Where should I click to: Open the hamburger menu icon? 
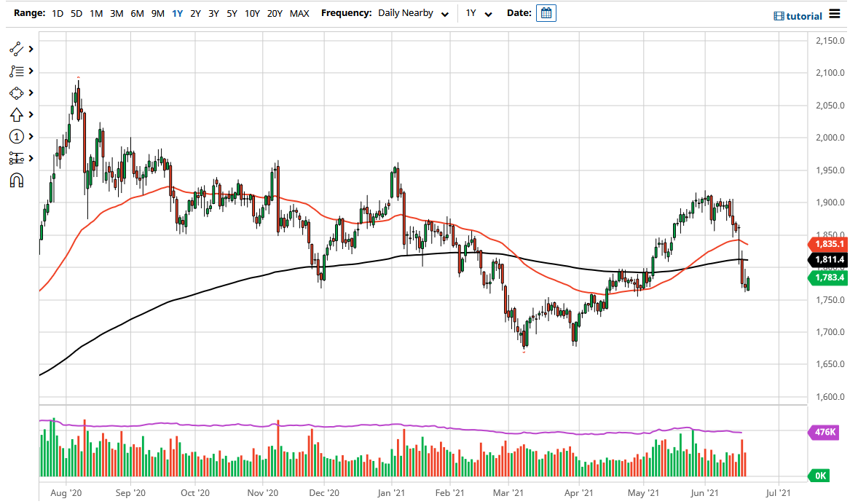point(834,15)
